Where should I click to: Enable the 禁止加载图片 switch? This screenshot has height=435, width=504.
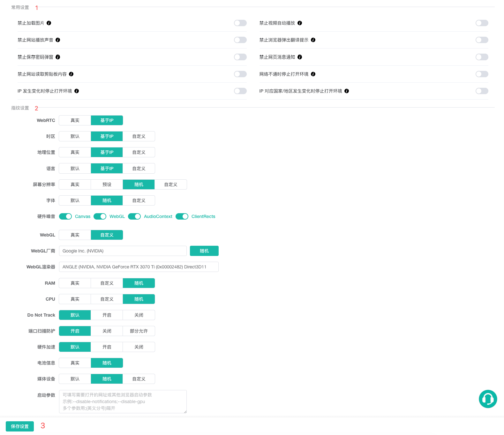[240, 23]
